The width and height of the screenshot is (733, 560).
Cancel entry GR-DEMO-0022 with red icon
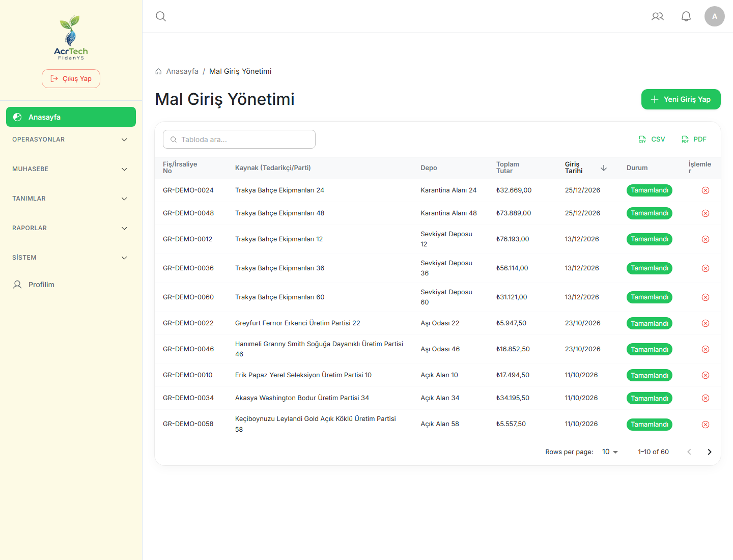pyautogui.click(x=706, y=323)
